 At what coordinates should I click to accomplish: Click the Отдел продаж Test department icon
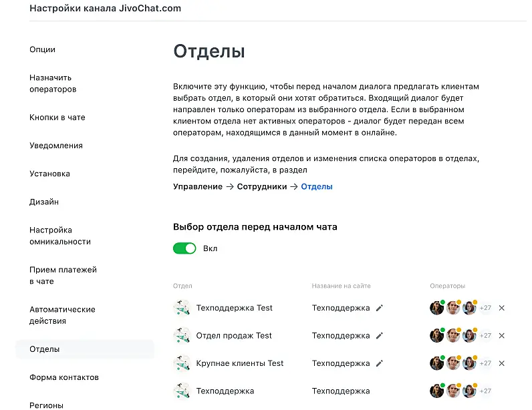click(181, 336)
